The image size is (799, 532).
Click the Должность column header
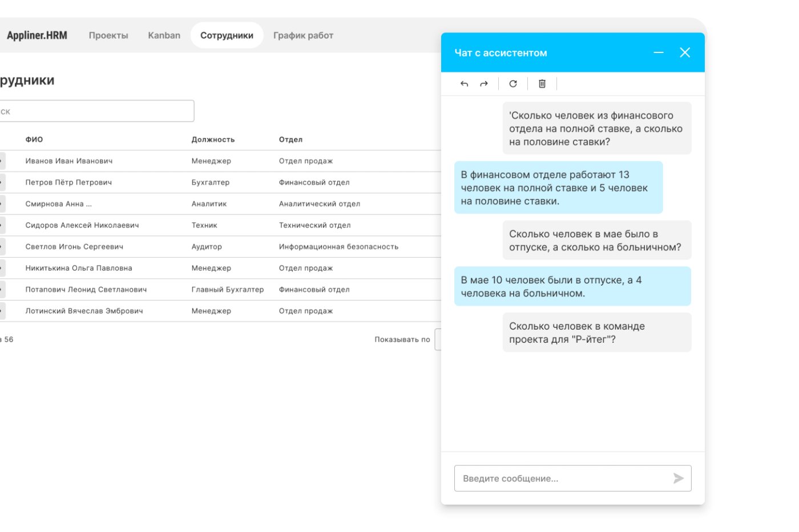[213, 140]
